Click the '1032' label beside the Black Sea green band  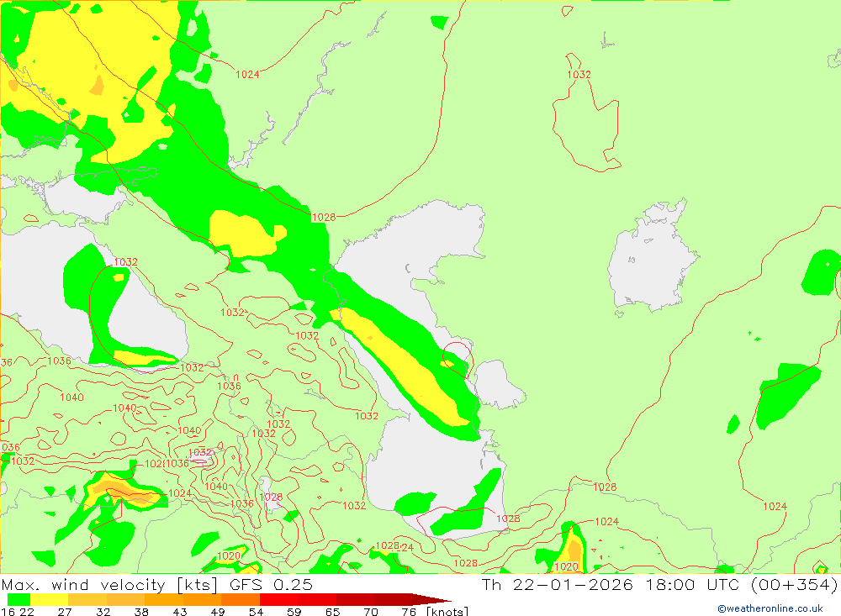[x=126, y=261]
